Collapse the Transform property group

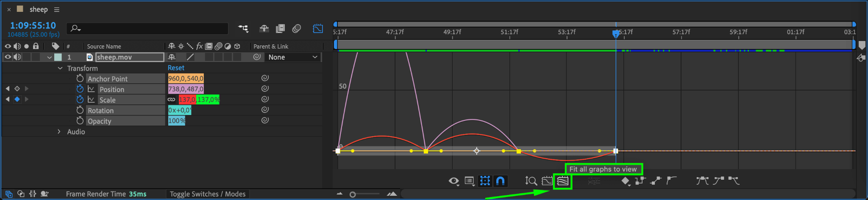pos(60,68)
